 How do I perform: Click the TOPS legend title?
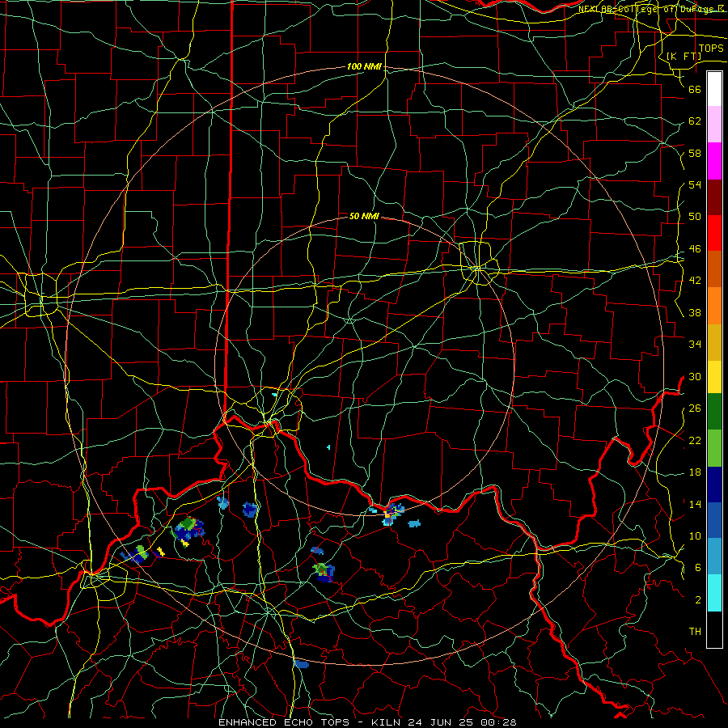711,49
